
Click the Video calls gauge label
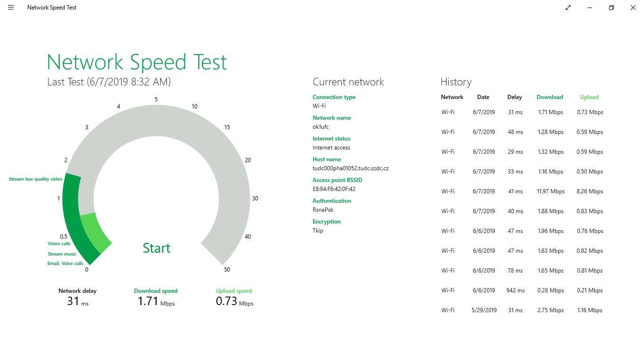[59, 244]
